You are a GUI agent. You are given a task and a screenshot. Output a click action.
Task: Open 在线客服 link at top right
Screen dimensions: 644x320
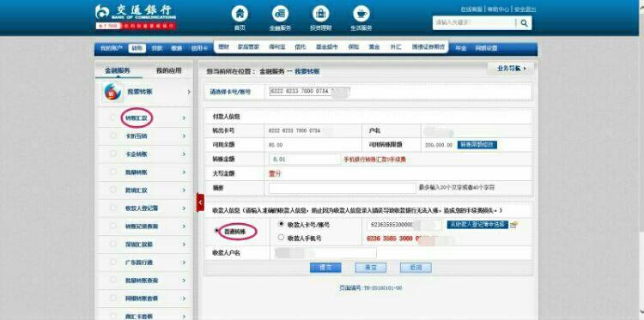471,9
